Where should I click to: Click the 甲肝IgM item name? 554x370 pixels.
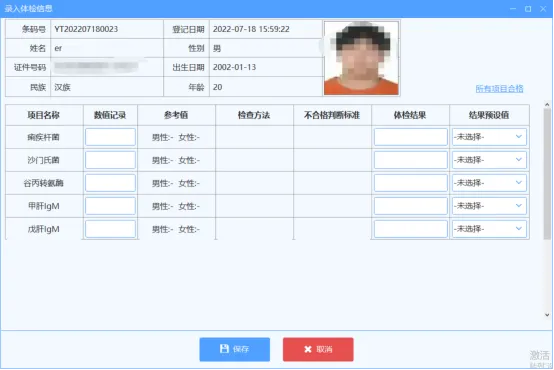point(44,206)
